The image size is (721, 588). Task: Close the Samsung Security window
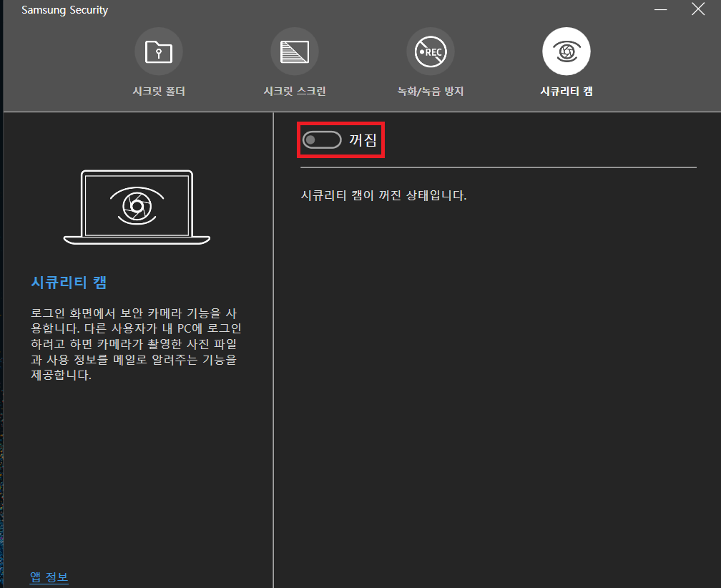coord(698,9)
